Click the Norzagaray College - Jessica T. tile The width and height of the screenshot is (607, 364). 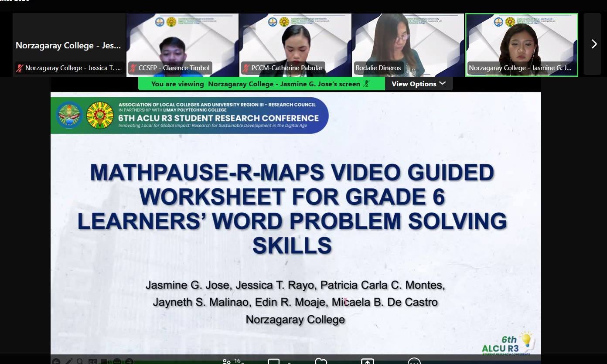coord(69,44)
